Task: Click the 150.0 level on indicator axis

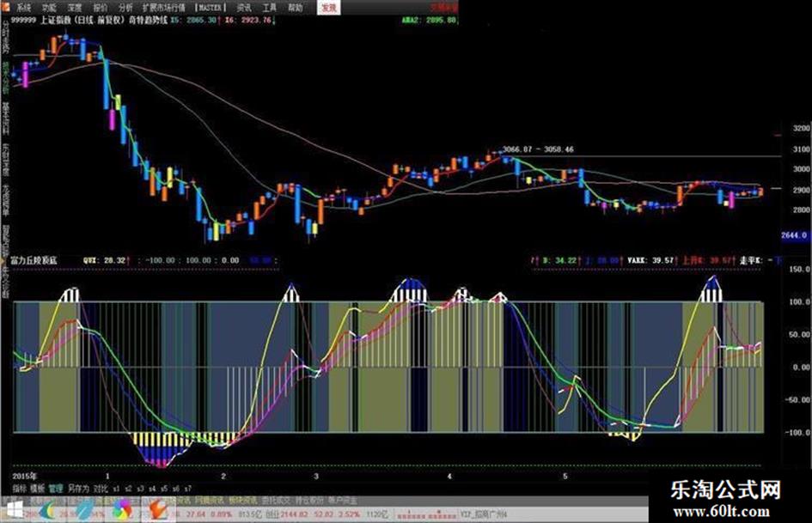Action: tap(800, 270)
